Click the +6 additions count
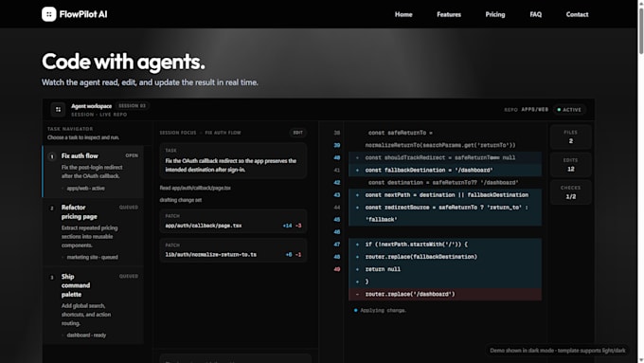The width and height of the screenshot is (644, 363). click(289, 255)
